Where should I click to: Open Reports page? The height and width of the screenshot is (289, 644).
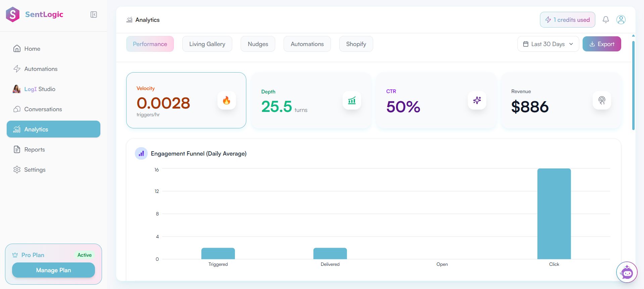pyautogui.click(x=54, y=150)
